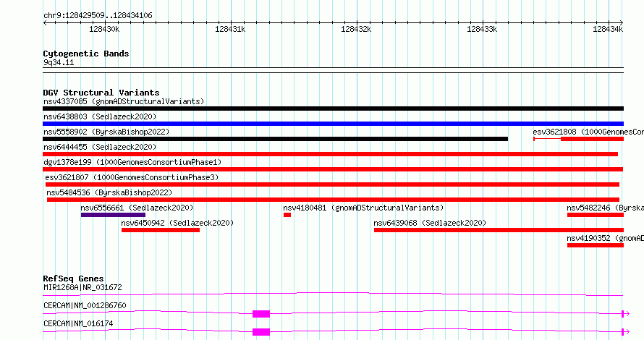Screen dimensions: 644x340
Task: Open the nsv6556661 (Sedlazeck2020) label
Action: [137, 208]
